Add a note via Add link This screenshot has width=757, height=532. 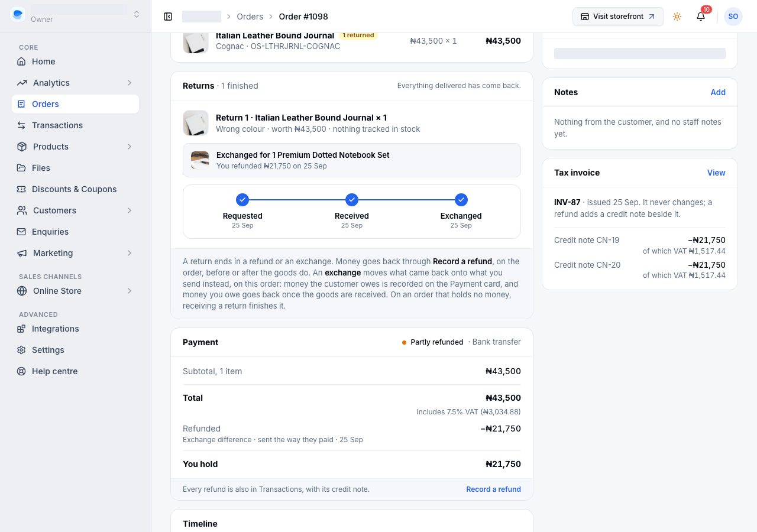point(718,92)
